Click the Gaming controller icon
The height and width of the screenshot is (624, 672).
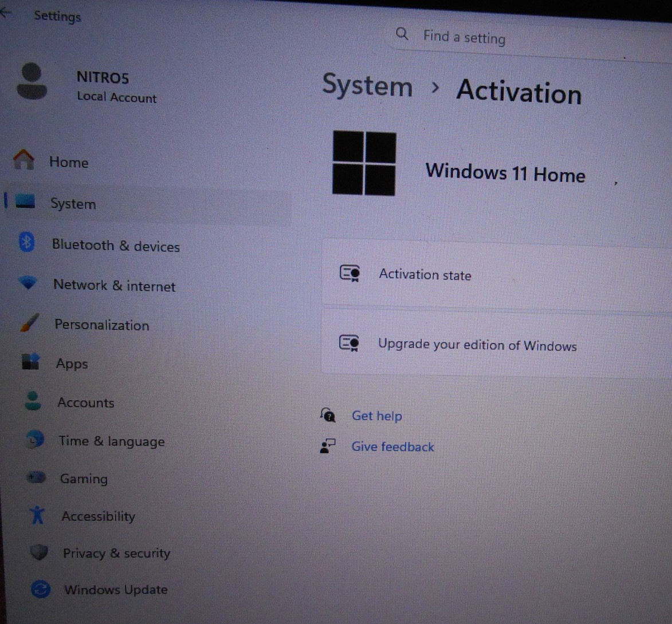click(x=36, y=477)
